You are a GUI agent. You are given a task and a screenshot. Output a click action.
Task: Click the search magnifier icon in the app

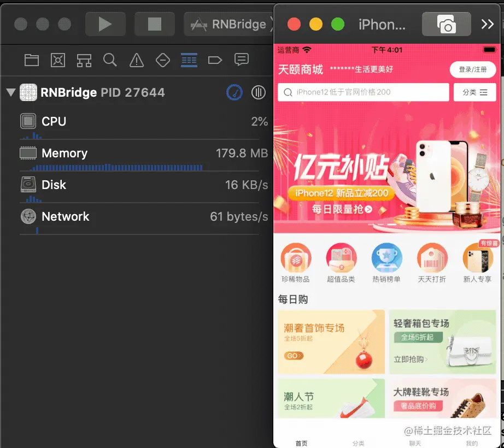(x=288, y=92)
